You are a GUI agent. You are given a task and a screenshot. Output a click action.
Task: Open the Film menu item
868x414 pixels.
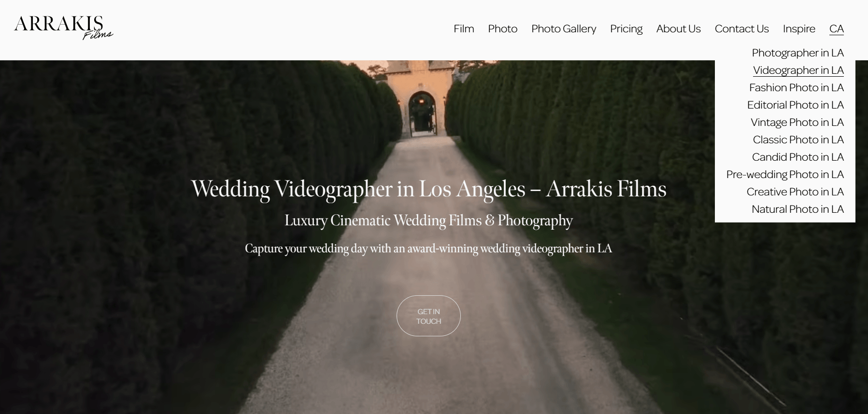464,29
